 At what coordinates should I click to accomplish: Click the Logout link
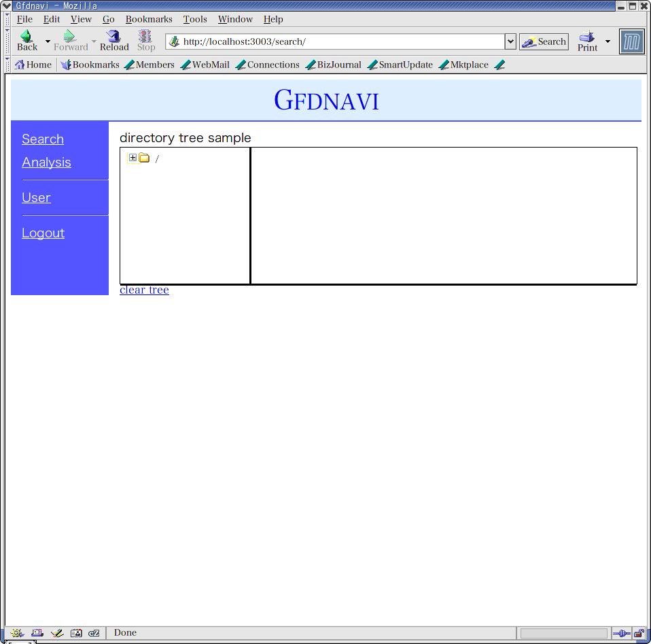(x=43, y=233)
